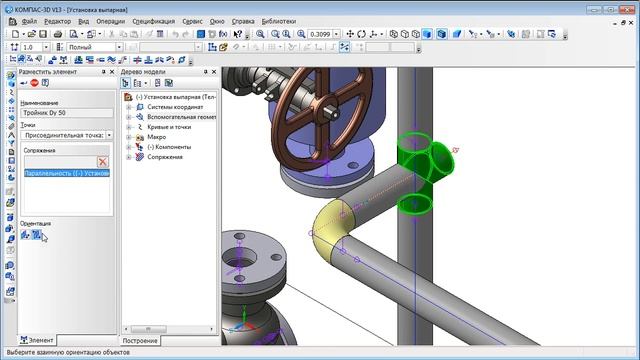The width and height of the screenshot is (640, 360).
Task: Expand Вспомогательная геометрия tree node
Action: pyautogui.click(x=129, y=117)
